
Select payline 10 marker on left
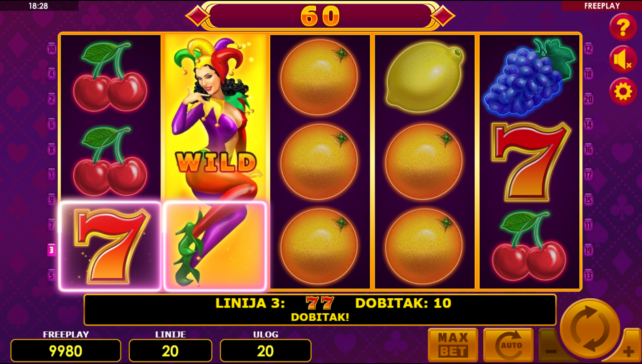(x=52, y=49)
